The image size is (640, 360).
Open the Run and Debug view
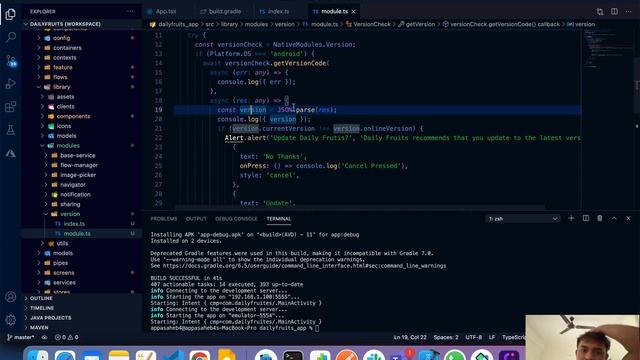[x=11, y=84]
